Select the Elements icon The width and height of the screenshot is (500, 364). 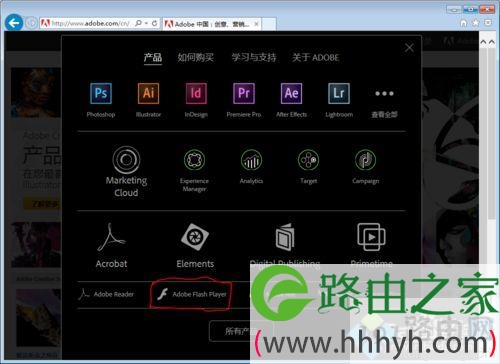(x=195, y=237)
